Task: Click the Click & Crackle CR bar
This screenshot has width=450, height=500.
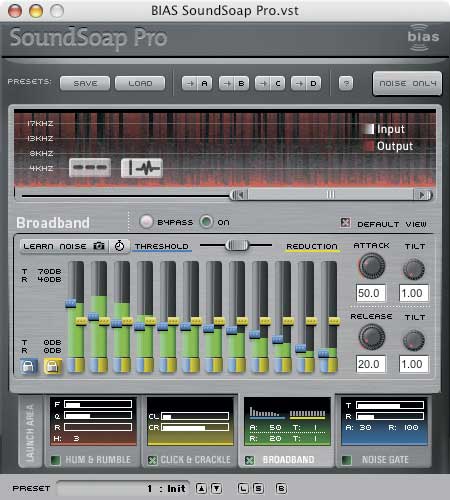Action: [x=195, y=427]
